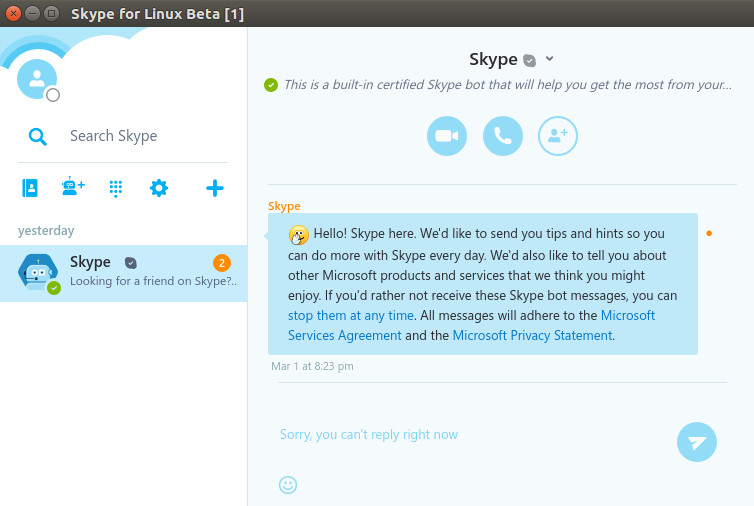Image resolution: width=754 pixels, height=506 pixels.
Task: Change presence via the avatar status circle
Action: point(53,95)
